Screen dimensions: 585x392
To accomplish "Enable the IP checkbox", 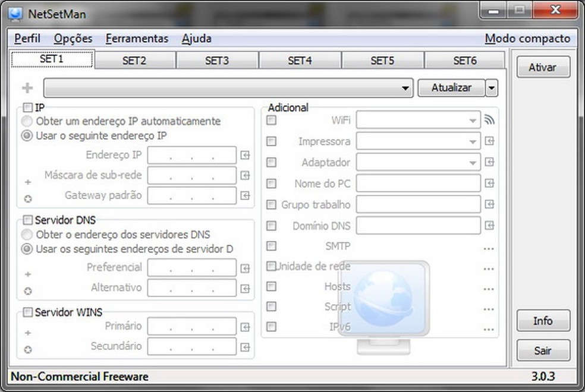I will [x=27, y=108].
